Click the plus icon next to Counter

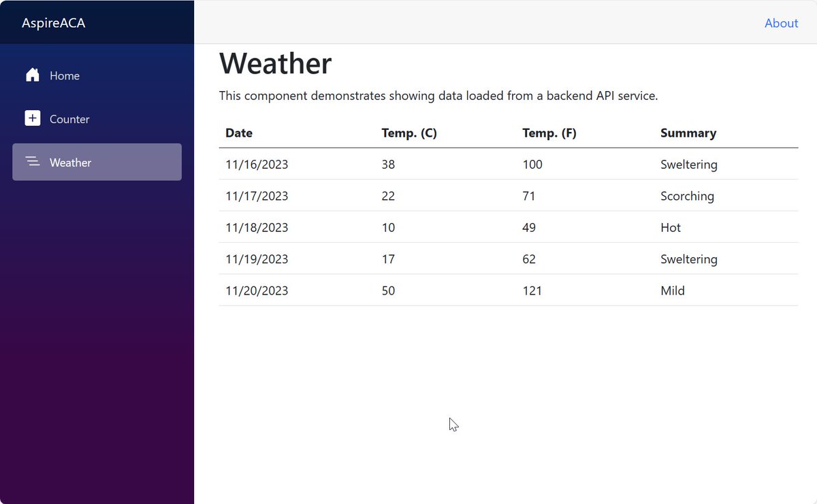click(32, 118)
